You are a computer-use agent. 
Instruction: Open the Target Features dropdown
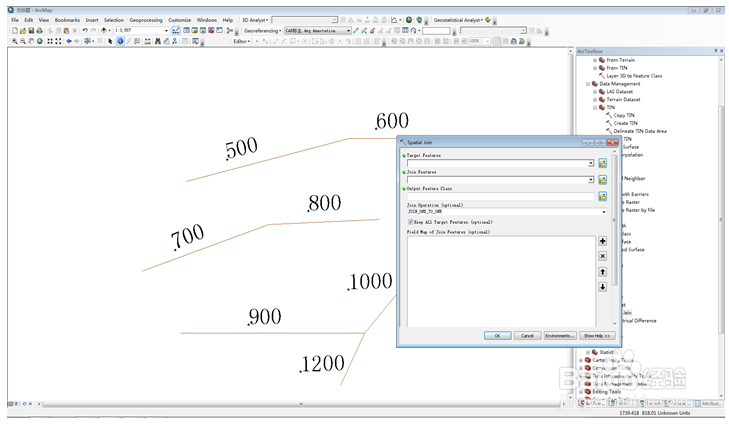pos(590,163)
